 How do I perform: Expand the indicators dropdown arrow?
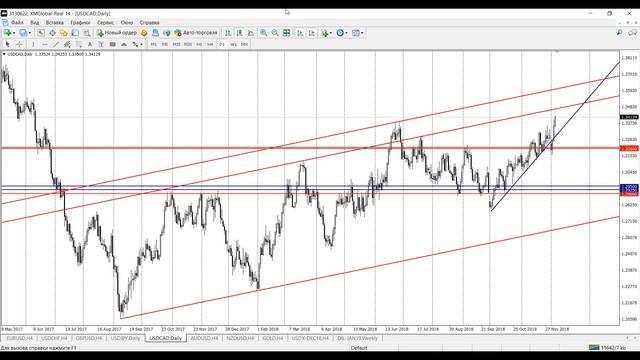coord(331,33)
